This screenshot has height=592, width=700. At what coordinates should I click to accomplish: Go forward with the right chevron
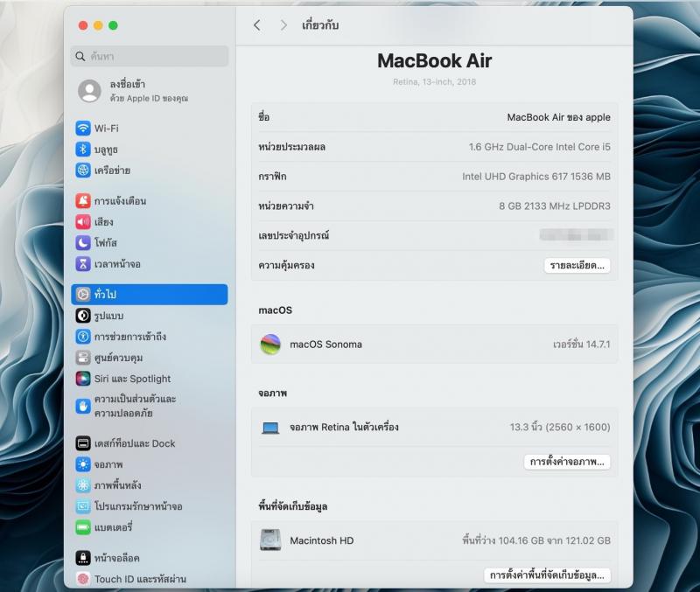point(283,25)
